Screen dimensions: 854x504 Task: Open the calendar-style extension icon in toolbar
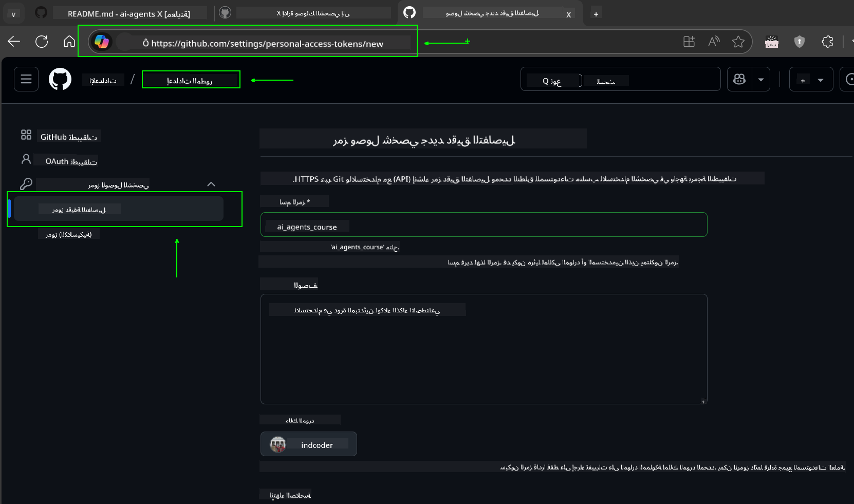point(772,42)
